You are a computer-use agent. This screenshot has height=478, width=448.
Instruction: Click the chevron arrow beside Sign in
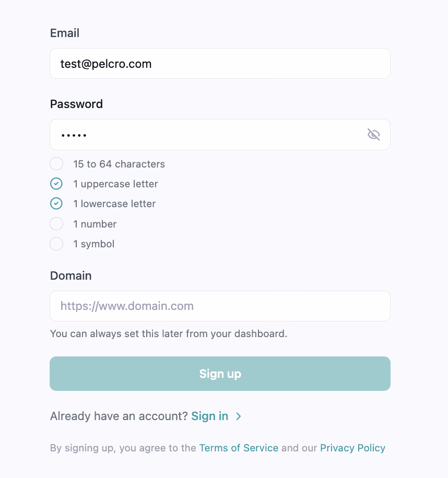(239, 416)
